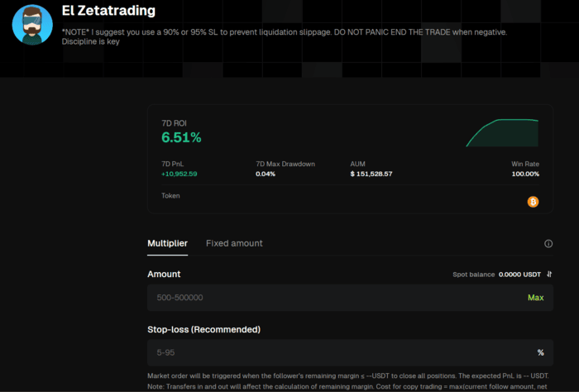Screen dimensions: 579x392
Task: Switch to the Multiplier tab
Action: pos(167,243)
